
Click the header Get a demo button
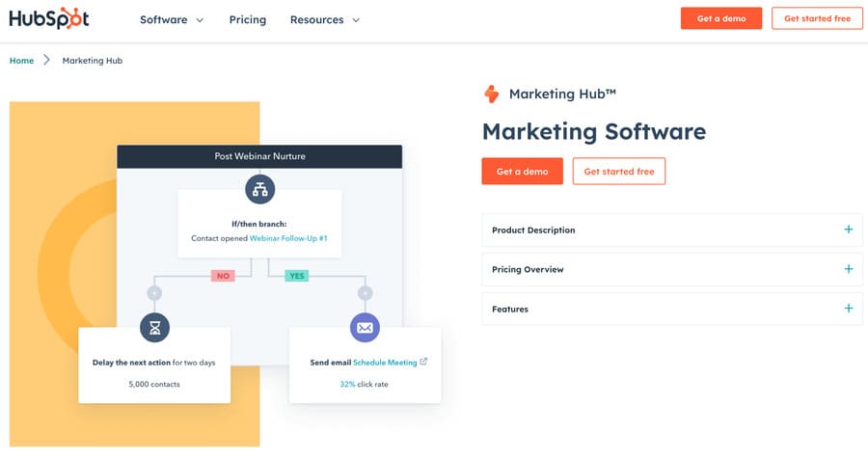pyautogui.click(x=721, y=18)
